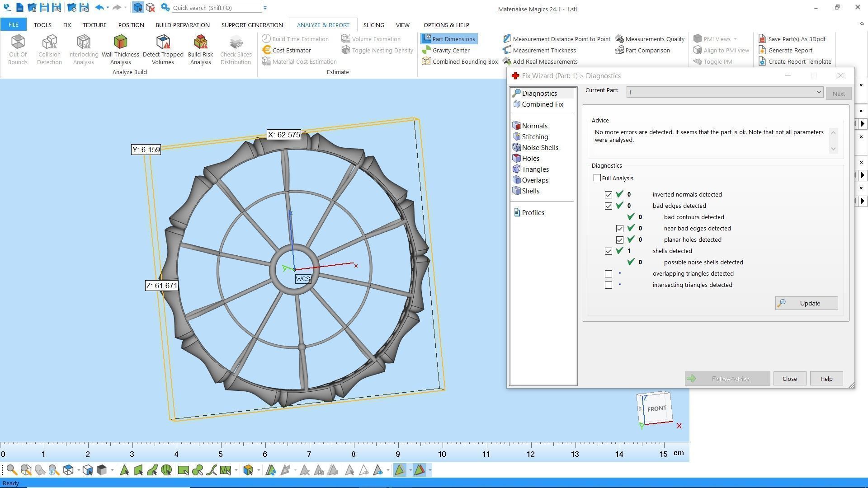Click Generate Report icon
Image resolution: width=868 pixels, height=488 pixels.
[762, 50]
